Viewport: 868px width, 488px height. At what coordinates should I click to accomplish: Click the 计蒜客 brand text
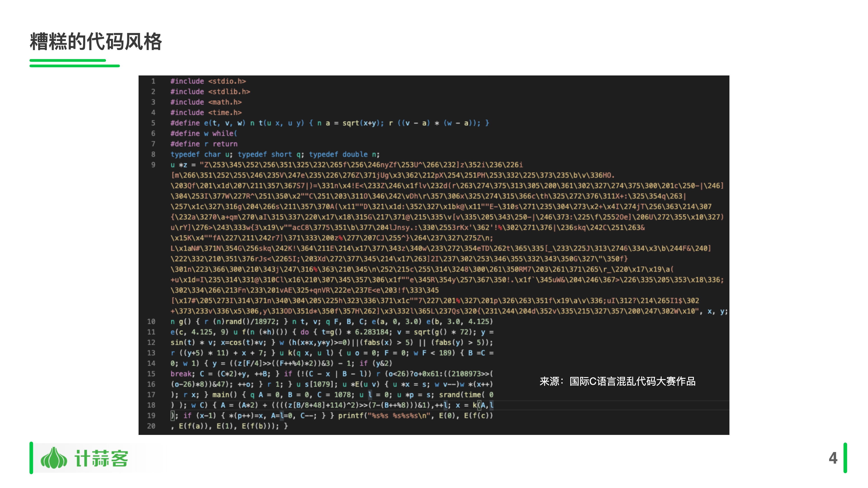pos(101,458)
